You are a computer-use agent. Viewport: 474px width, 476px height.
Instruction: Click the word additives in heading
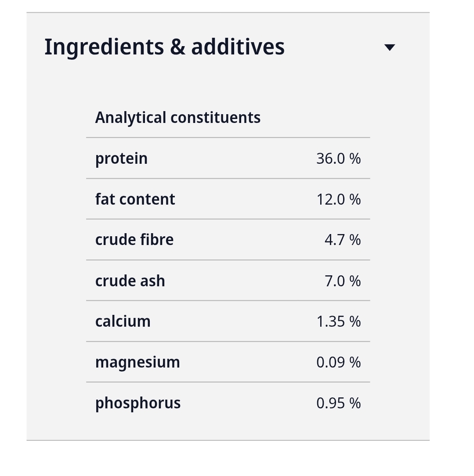point(238,47)
